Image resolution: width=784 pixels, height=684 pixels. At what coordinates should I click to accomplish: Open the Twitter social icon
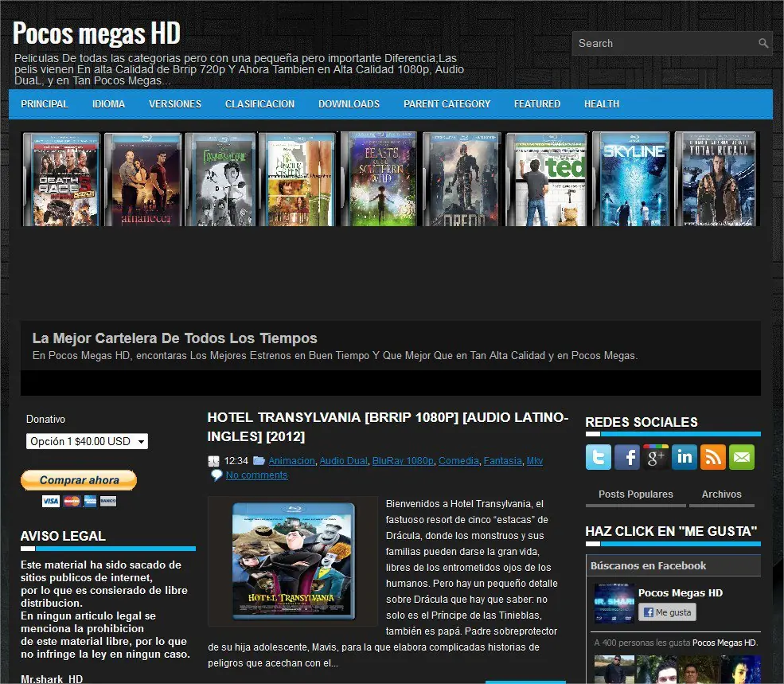pyautogui.click(x=599, y=457)
